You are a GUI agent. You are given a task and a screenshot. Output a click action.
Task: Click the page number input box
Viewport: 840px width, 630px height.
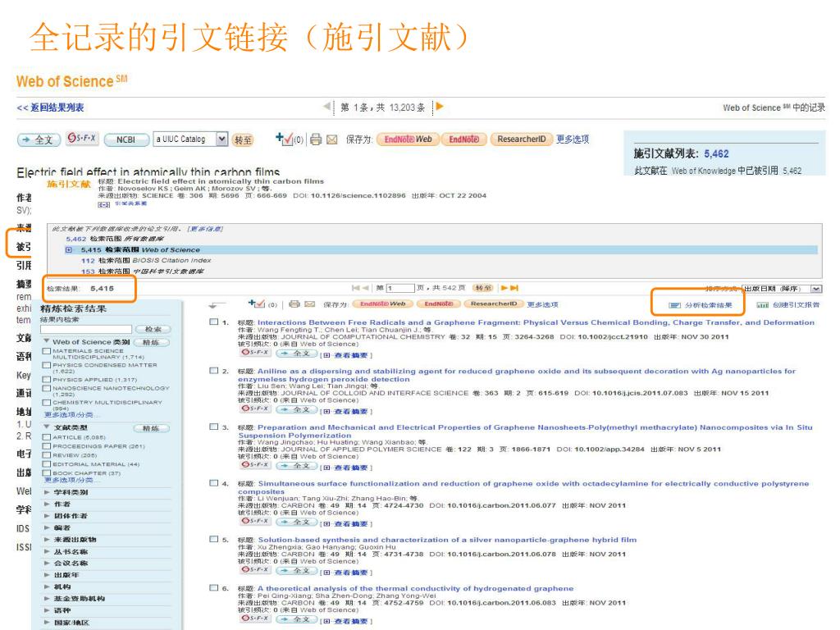[400, 288]
